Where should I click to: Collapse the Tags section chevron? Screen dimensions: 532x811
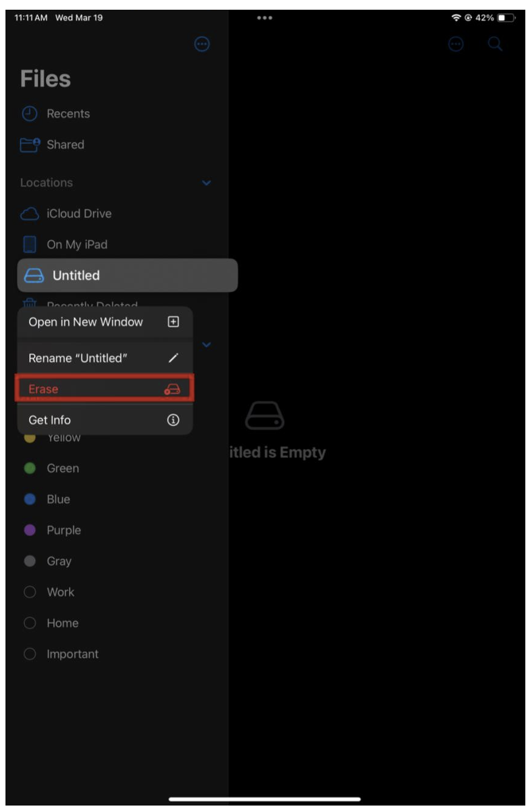(207, 345)
